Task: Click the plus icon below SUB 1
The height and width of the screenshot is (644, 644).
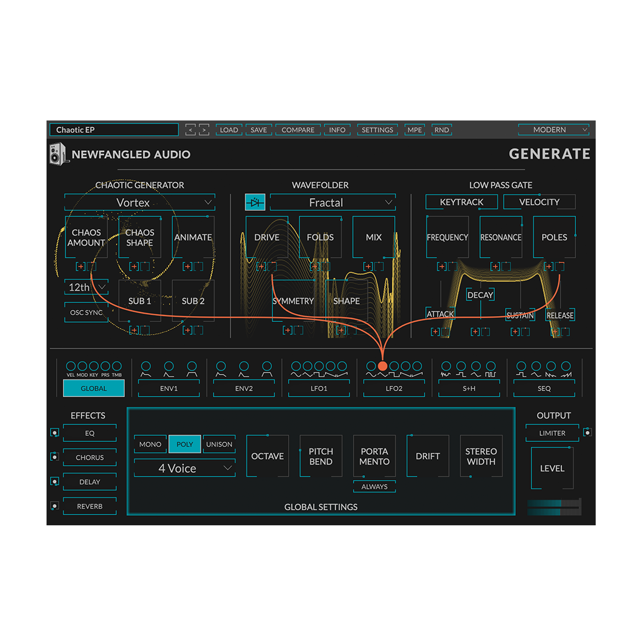Action: [x=134, y=330]
